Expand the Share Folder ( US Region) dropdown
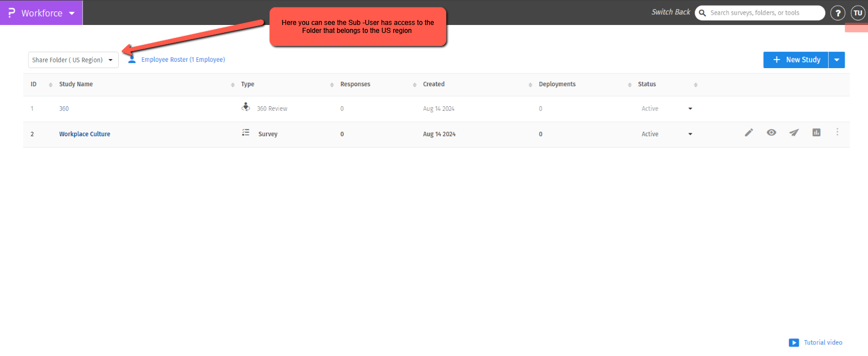 [x=73, y=59]
